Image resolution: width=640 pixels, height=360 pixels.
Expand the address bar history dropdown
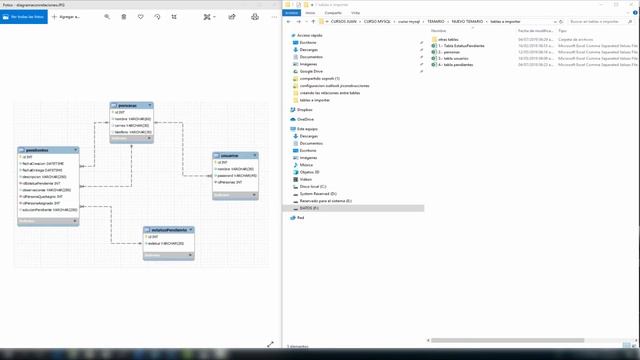pyautogui.click(x=555, y=21)
